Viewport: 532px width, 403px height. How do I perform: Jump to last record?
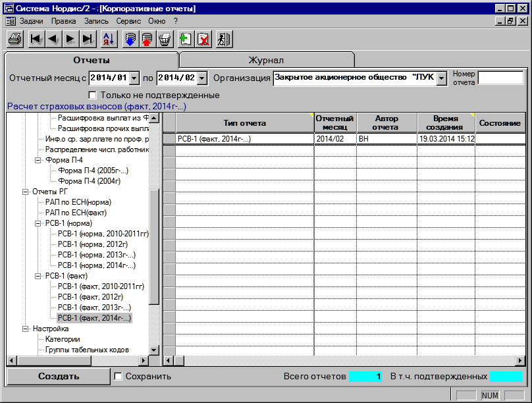(88, 39)
